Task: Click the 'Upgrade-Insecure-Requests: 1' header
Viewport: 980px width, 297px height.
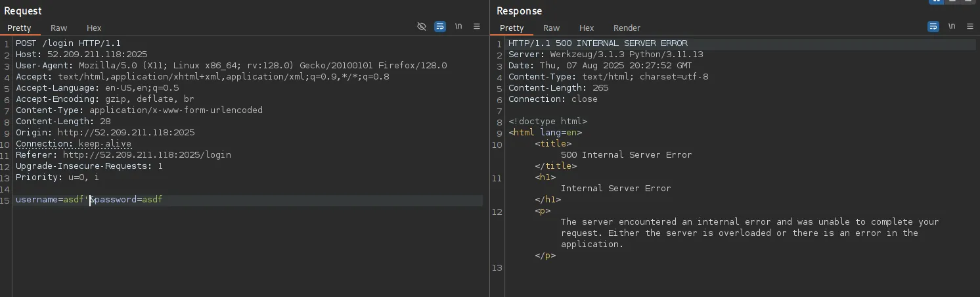Action: 89,166
